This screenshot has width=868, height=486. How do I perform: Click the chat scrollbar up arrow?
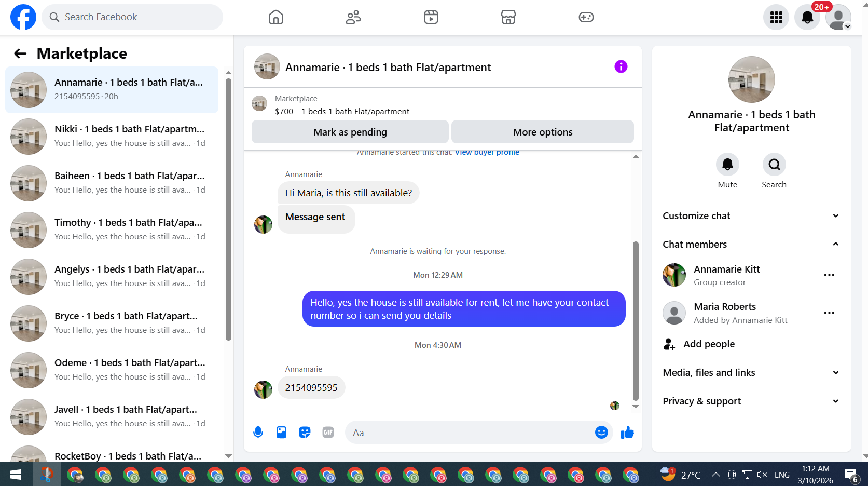pyautogui.click(x=636, y=157)
